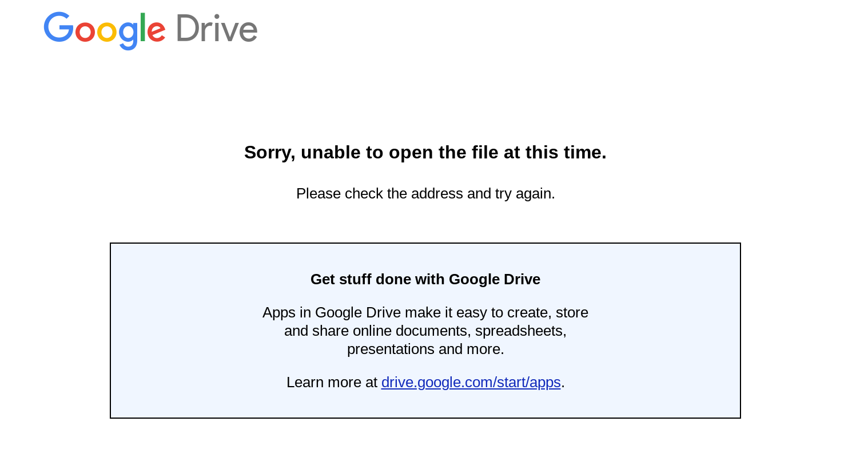The image size is (868, 461).
Task: Click the 'Learn more at' text
Action: coord(332,382)
